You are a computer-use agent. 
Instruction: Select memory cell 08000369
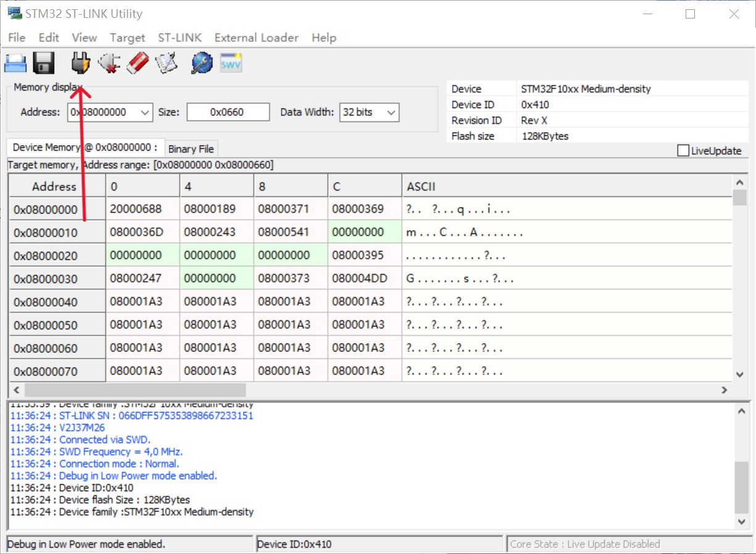tap(365, 209)
